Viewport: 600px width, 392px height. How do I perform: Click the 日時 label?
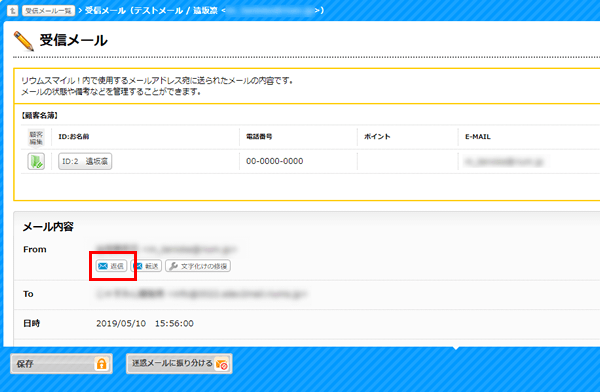[31, 323]
